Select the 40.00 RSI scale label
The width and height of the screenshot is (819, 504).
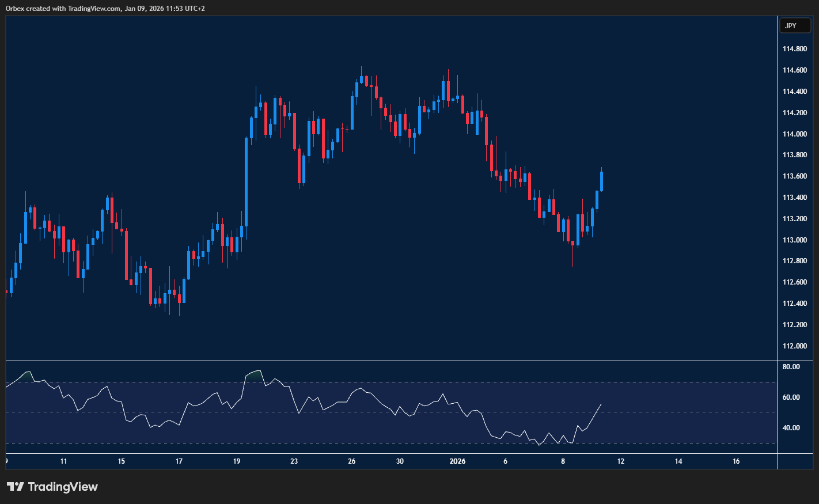(x=791, y=428)
